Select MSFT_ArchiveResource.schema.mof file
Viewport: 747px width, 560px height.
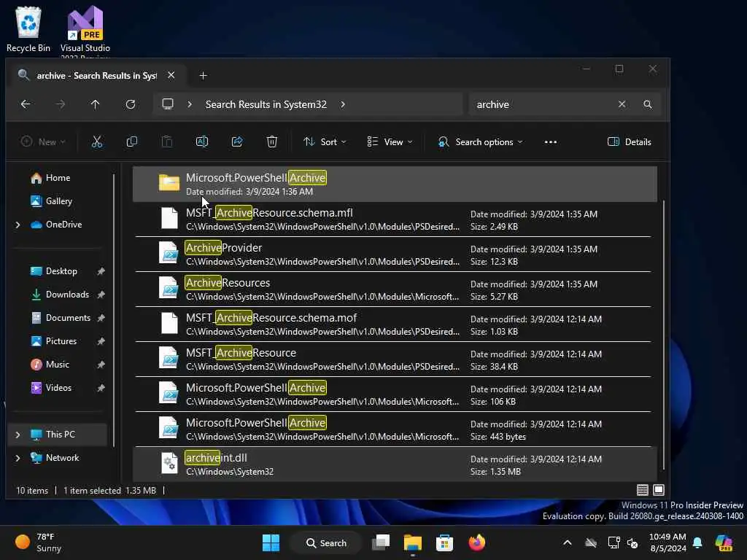[395, 324]
